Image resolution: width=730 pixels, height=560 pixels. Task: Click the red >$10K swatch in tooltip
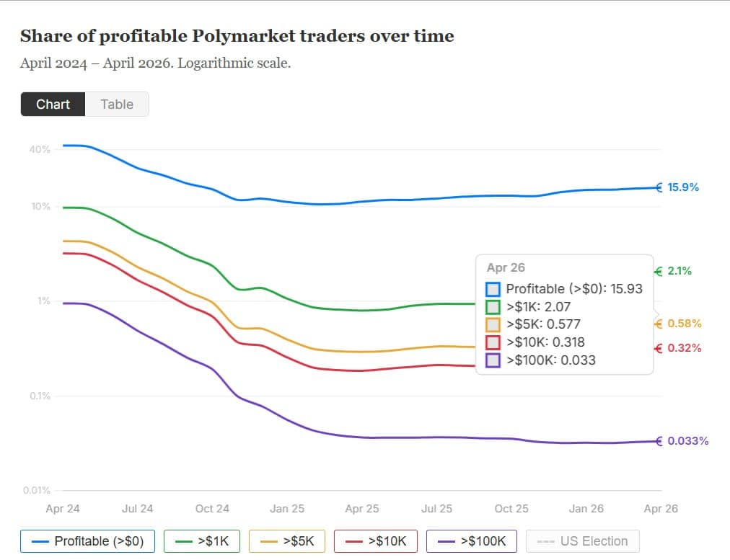[493, 342]
